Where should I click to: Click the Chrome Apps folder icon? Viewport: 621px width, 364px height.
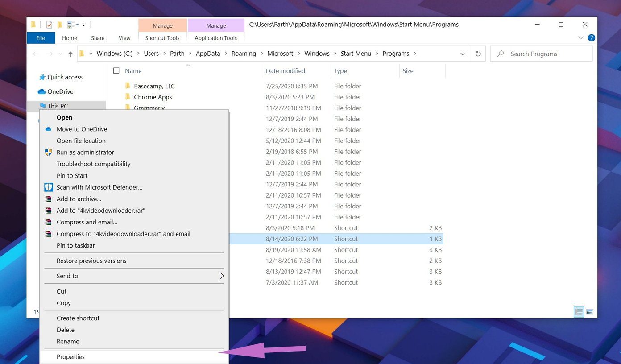(x=128, y=97)
